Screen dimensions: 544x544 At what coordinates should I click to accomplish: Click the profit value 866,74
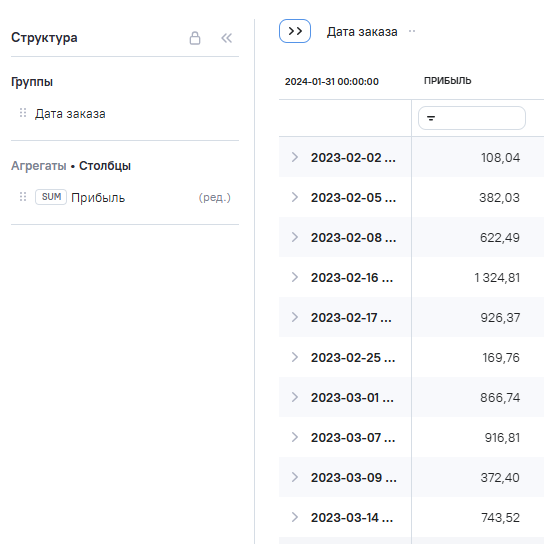click(500, 398)
